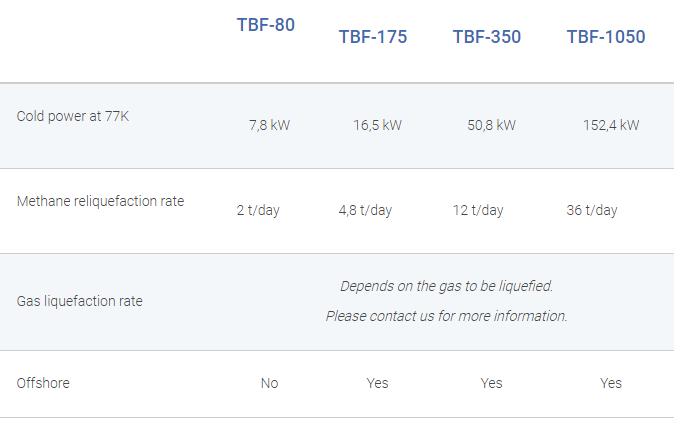Viewport: 686px width, 426px height.
Task: Click the 36 t/day value
Action: (592, 210)
